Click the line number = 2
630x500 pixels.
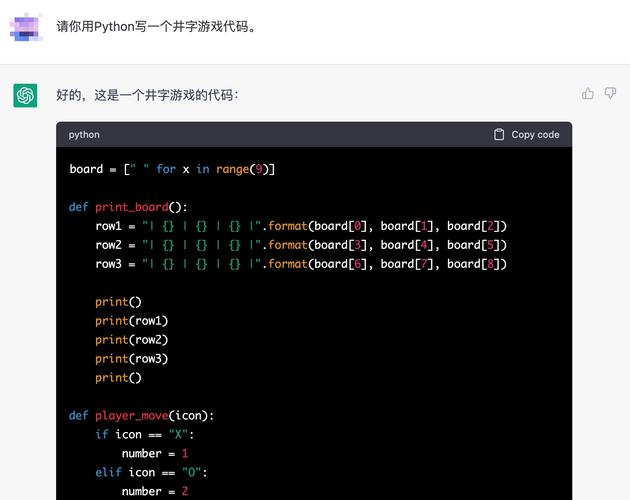[x=155, y=492]
